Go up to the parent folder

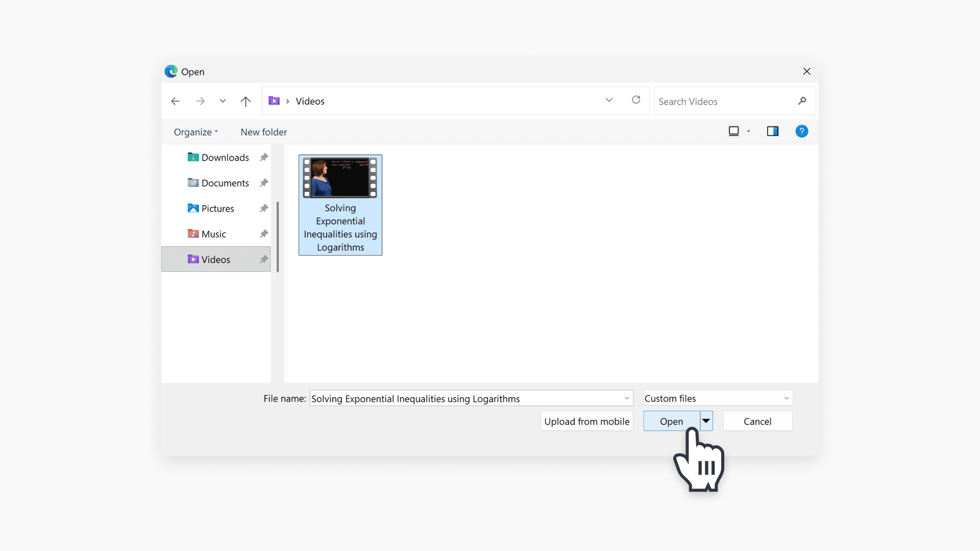(246, 101)
